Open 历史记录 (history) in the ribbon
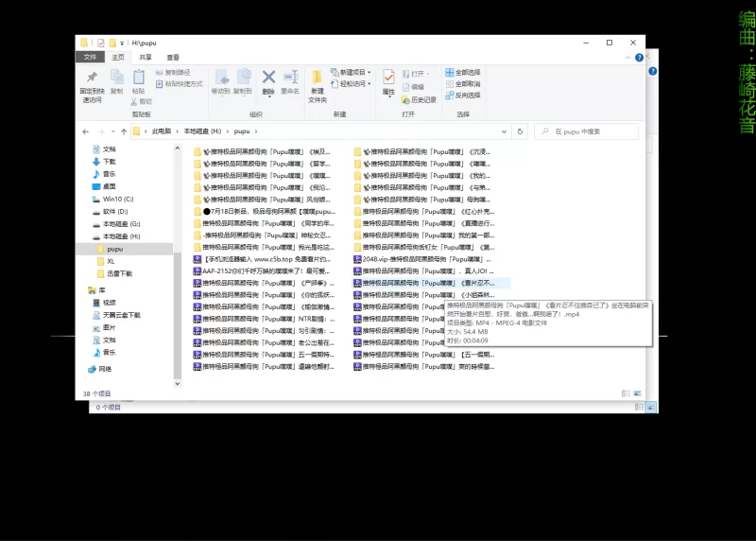The height and width of the screenshot is (541, 756). 419,100
